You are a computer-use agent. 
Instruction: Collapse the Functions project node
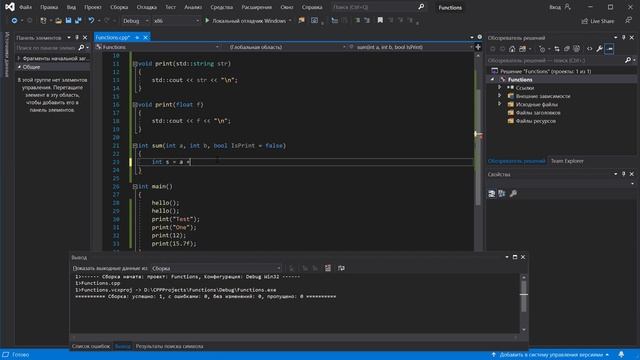(493, 80)
